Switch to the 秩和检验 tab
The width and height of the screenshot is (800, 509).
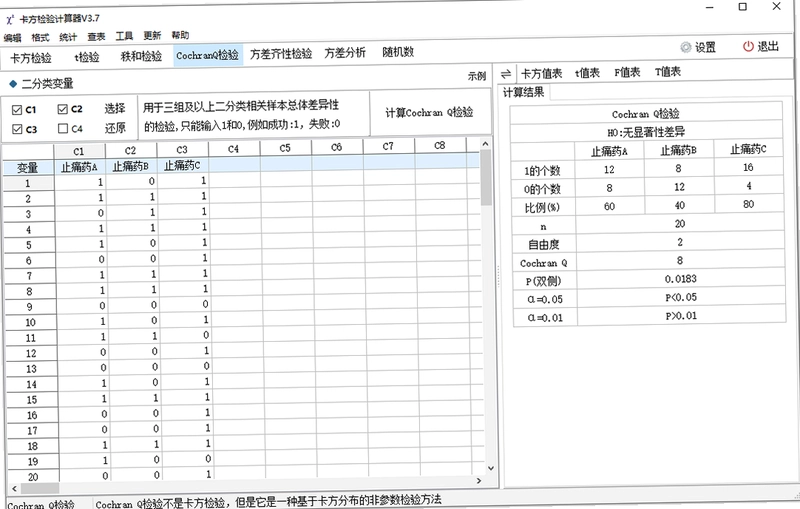pos(141,56)
